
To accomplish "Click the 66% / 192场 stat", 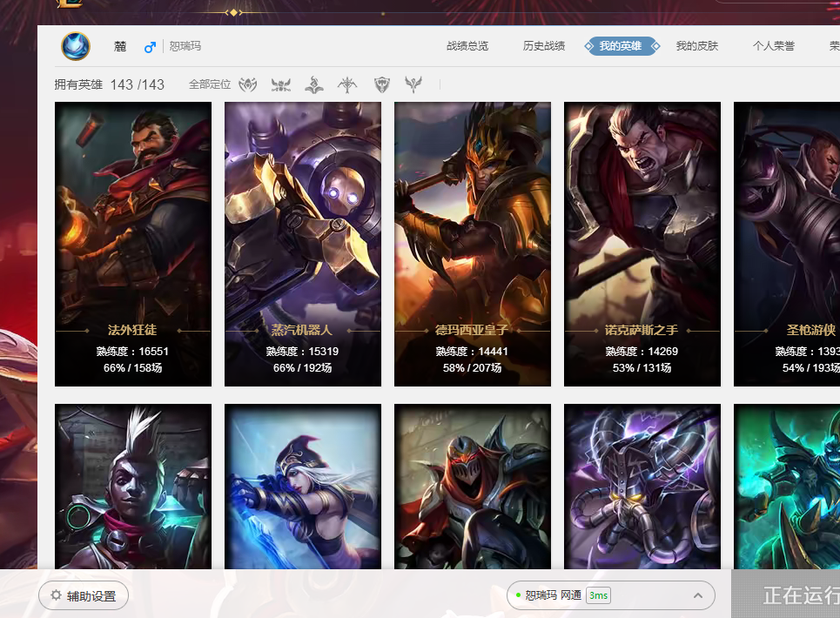I will 302,368.
